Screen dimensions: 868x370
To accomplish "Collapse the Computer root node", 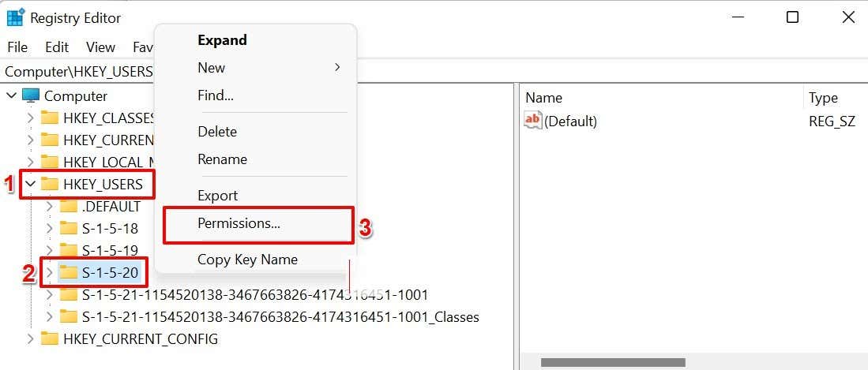I will point(12,95).
